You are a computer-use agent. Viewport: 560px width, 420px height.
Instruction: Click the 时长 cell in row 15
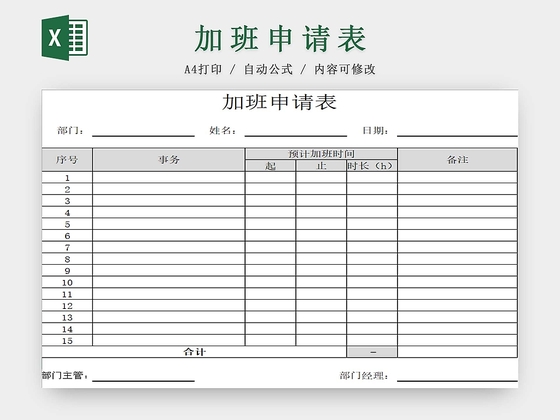coord(372,341)
